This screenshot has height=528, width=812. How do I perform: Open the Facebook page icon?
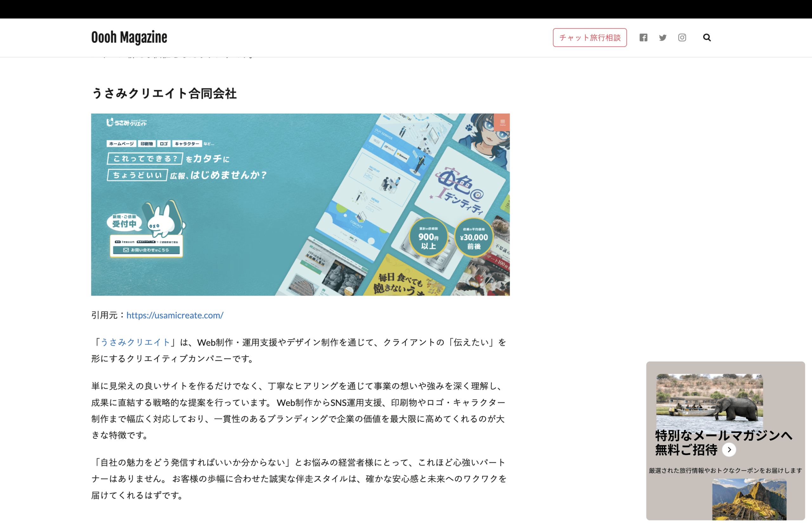tap(644, 37)
